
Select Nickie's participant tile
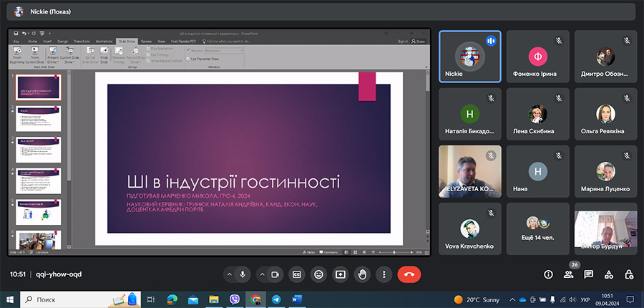[469, 57]
